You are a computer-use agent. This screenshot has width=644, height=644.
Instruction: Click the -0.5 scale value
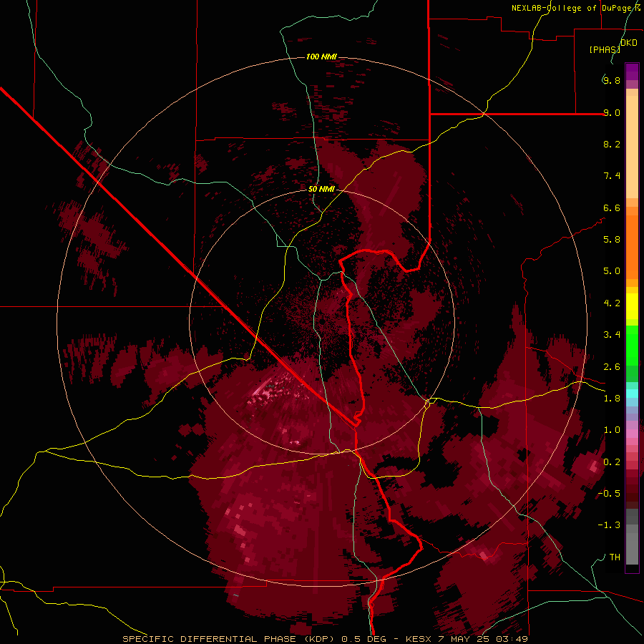pos(609,494)
